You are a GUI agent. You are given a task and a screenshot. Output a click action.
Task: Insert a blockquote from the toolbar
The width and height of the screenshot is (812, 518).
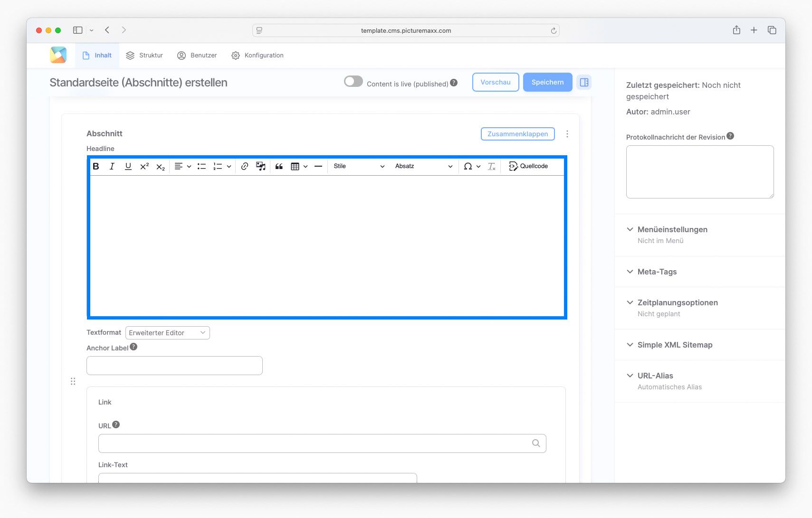tap(279, 166)
